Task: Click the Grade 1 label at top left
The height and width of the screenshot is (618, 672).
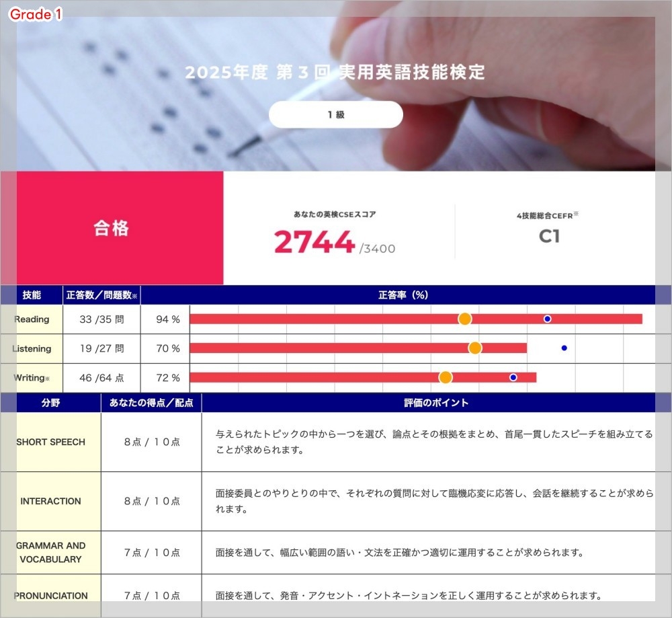Action: click(36, 15)
